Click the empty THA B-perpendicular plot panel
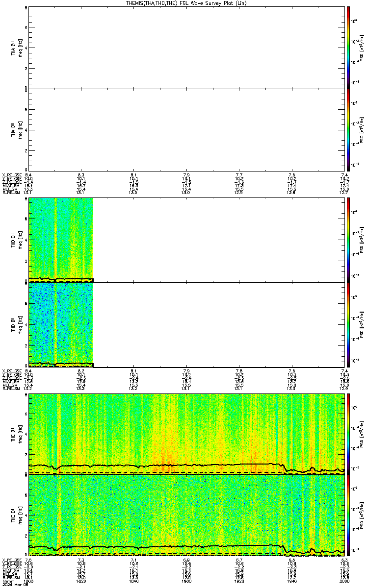This screenshot has width=368, height=588. click(x=186, y=47)
